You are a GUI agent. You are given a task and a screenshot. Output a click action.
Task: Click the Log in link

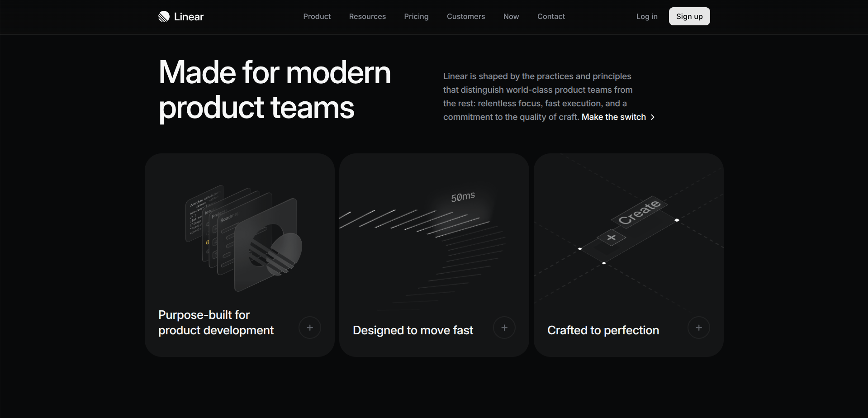647,17
